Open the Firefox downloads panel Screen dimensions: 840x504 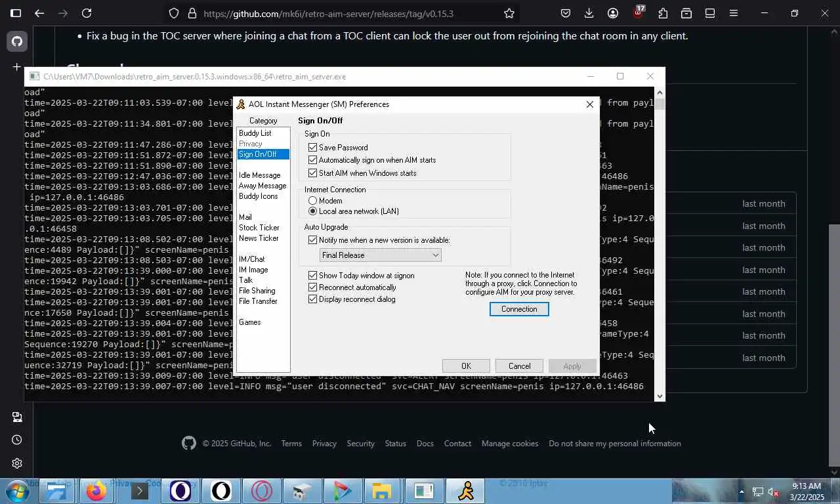click(x=589, y=13)
